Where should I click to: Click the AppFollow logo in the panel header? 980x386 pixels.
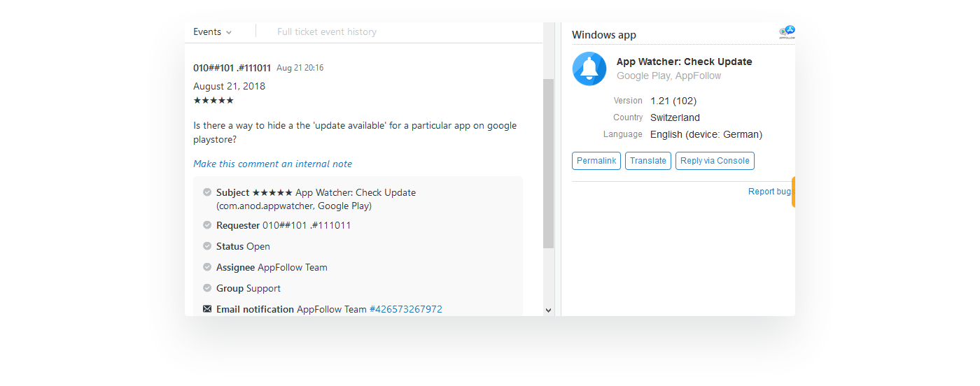[787, 32]
